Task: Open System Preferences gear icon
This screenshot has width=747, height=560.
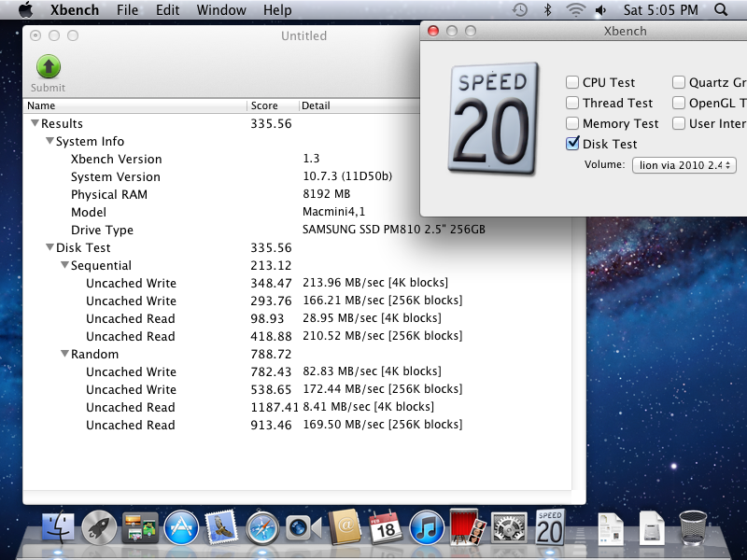Action: point(509,528)
